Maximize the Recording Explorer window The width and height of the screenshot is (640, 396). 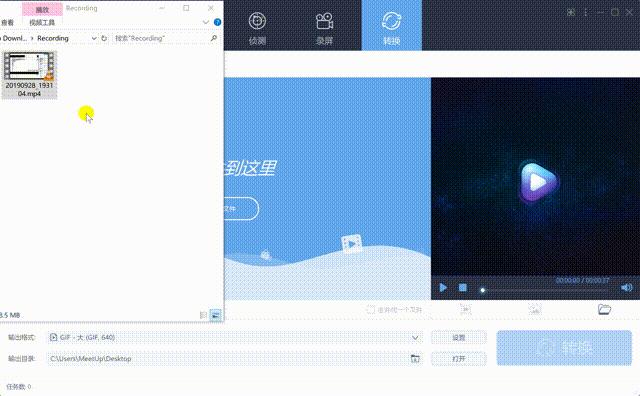(x=186, y=8)
